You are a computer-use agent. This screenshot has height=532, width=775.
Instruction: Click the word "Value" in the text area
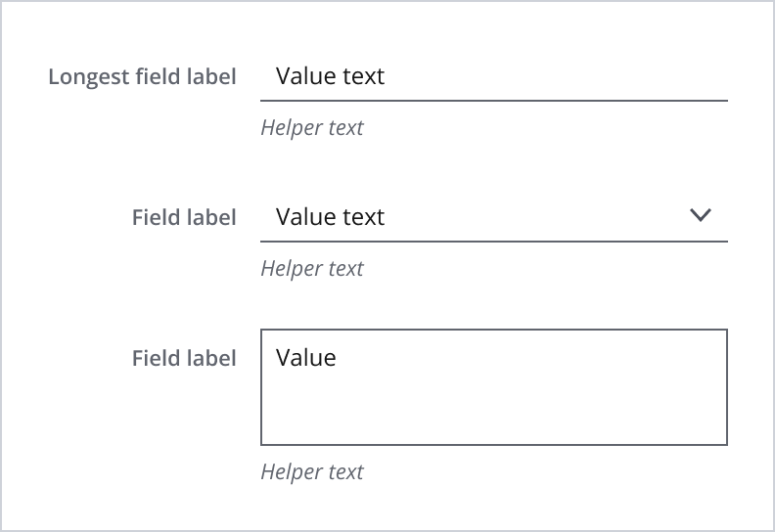coord(306,358)
